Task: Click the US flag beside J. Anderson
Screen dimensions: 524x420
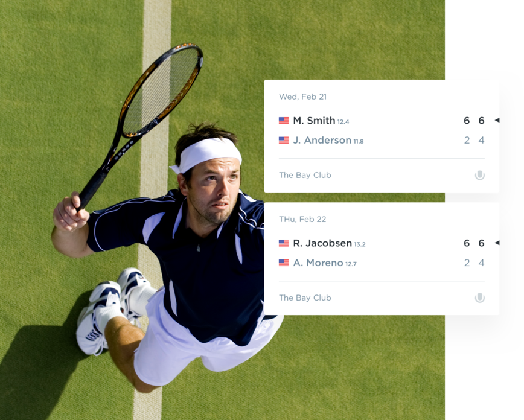Action: (284, 140)
